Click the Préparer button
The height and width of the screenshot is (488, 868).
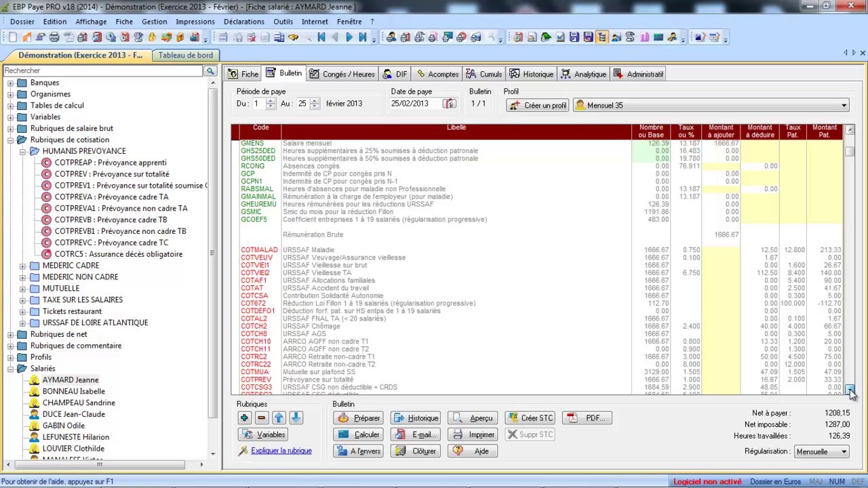359,418
